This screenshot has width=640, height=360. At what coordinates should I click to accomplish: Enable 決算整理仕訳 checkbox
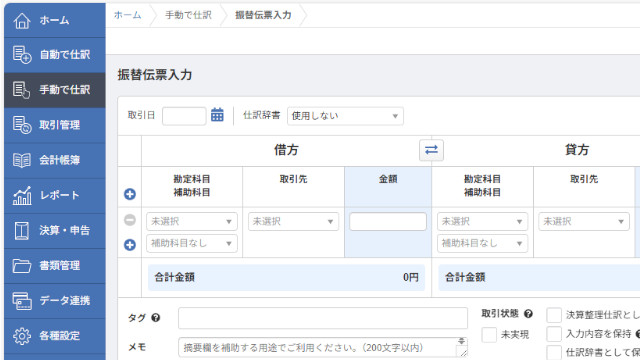(x=554, y=315)
